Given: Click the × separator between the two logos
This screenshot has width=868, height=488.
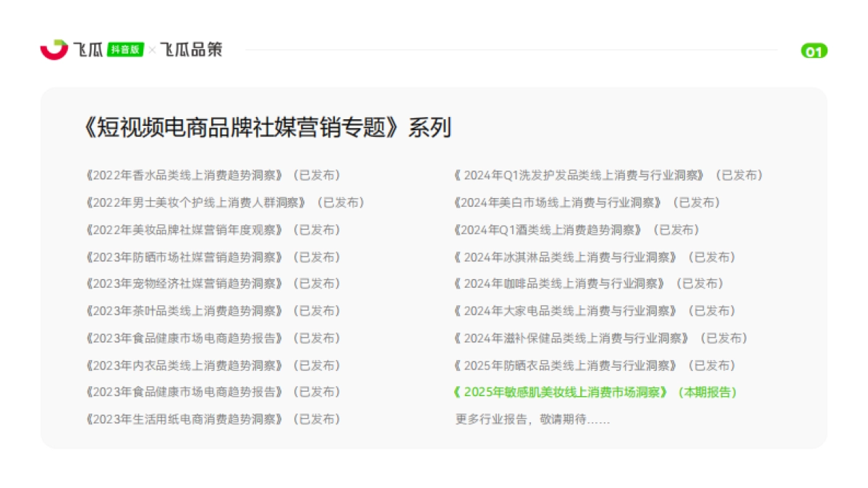Looking at the screenshot, I should click(151, 50).
